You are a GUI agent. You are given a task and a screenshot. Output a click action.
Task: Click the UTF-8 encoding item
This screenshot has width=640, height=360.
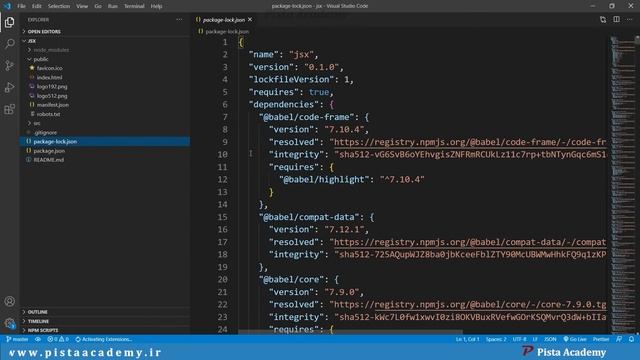tap(520, 339)
